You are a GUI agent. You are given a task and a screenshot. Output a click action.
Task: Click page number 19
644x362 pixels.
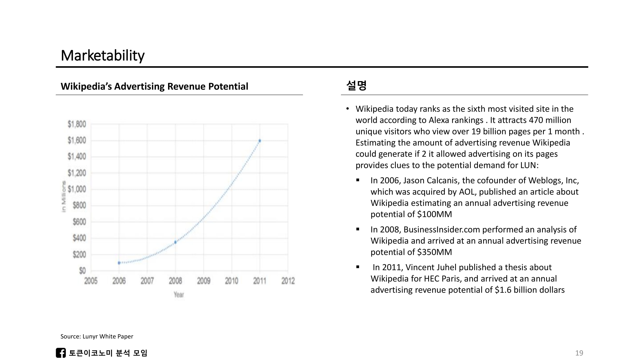(x=579, y=353)
